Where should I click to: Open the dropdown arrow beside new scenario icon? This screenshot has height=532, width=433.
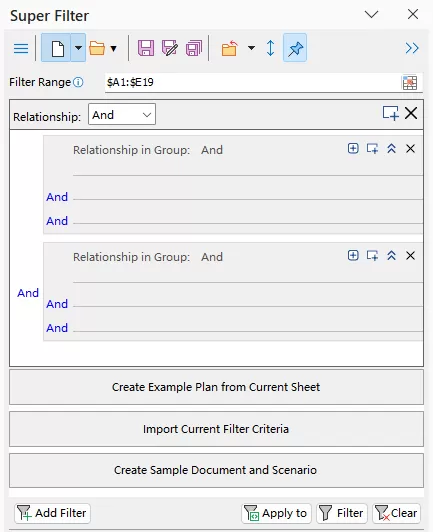(x=78, y=48)
